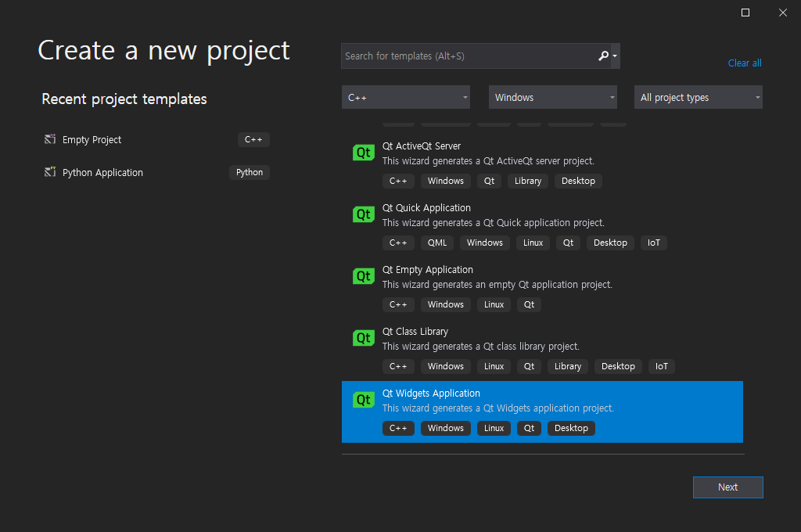
Task: Click the Qt Widgets Application Qt icon
Action: [363, 400]
